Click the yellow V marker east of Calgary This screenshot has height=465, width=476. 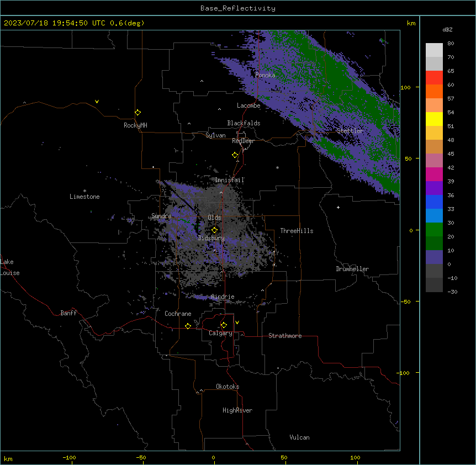click(237, 323)
